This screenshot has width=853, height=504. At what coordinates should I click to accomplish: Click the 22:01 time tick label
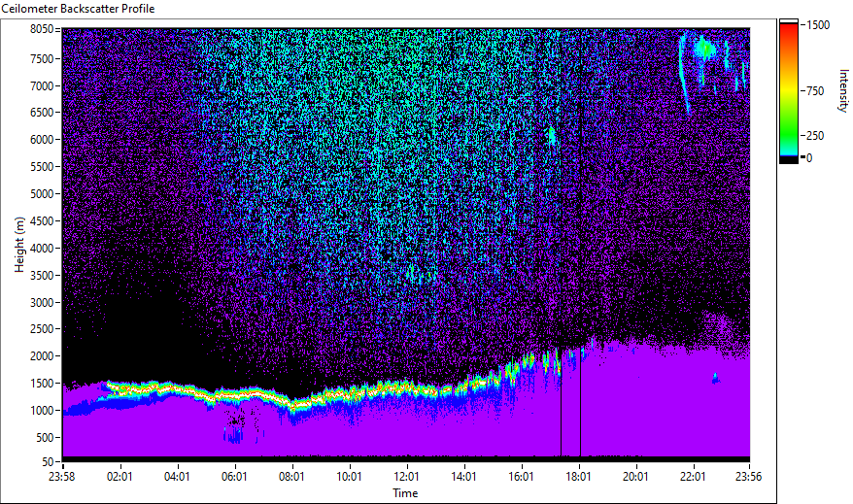[x=693, y=477]
